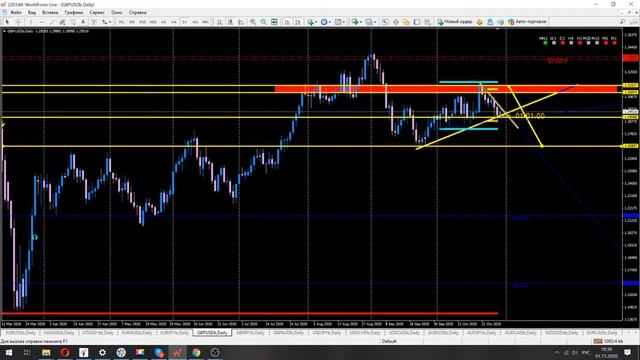Switch chart to M1 timeframe
Image resolution: width=640 pixels, height=360 pixels.
coord(121,22)
